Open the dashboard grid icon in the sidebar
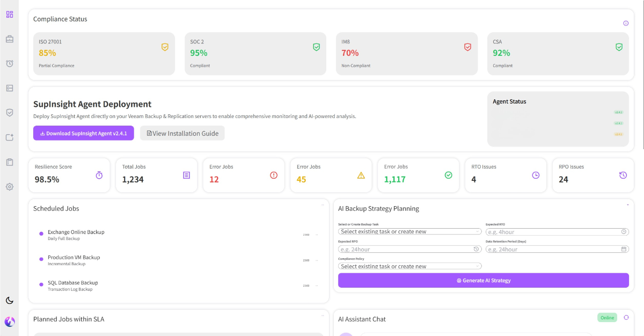644x336 pixels. 9,14
